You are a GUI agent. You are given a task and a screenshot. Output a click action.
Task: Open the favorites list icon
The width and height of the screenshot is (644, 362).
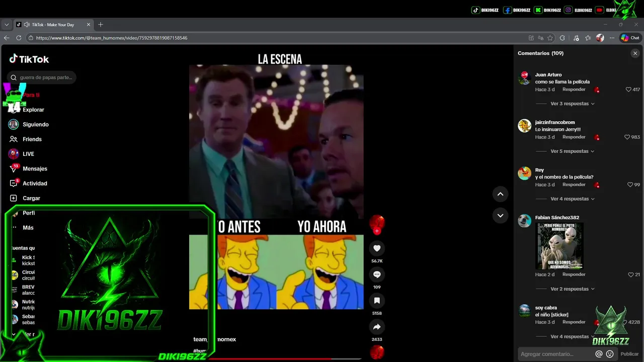tap(588, 38)
